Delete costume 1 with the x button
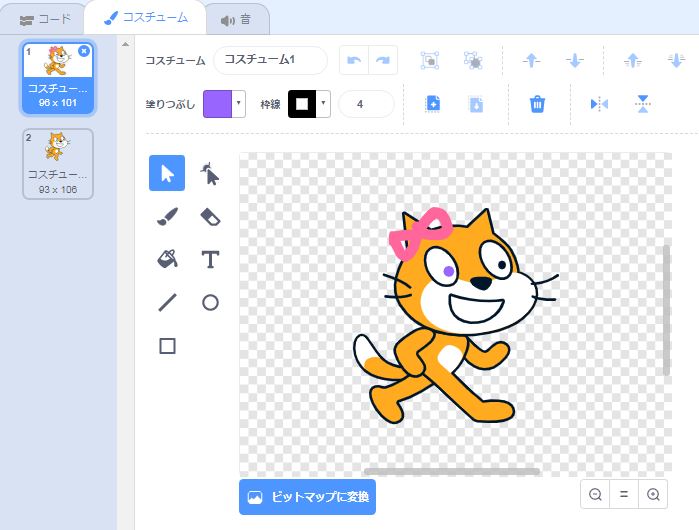This screenshot has height=530, width=699. click(83, 51)
